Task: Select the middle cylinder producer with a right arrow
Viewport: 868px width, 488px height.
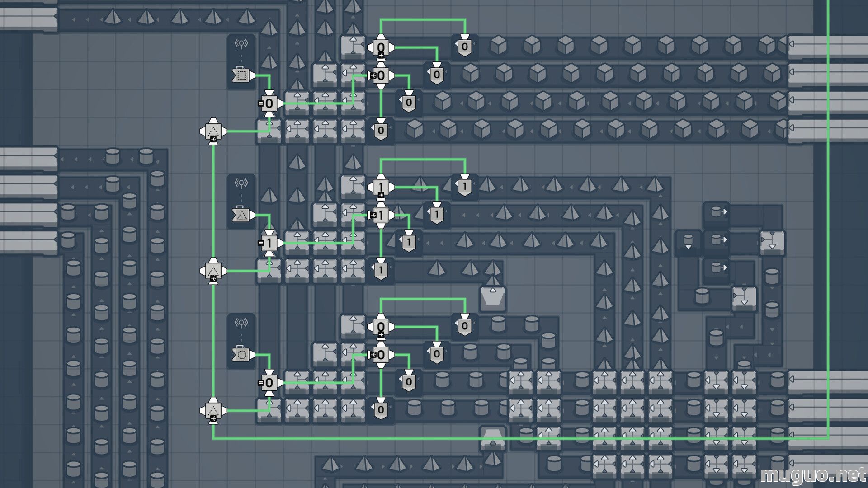Action: click(x=717, y=240)
